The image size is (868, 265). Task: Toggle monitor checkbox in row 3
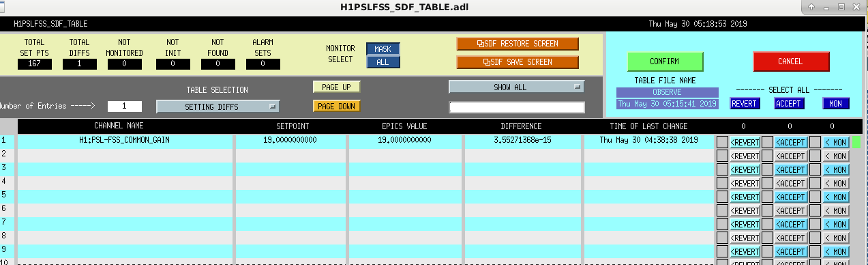click(x=815, y=169)
